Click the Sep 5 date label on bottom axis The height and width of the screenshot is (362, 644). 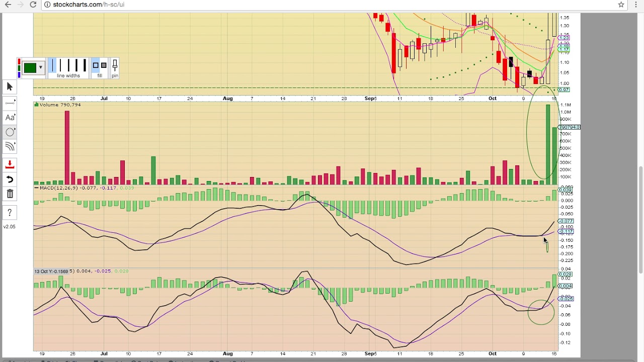point(371,353)
